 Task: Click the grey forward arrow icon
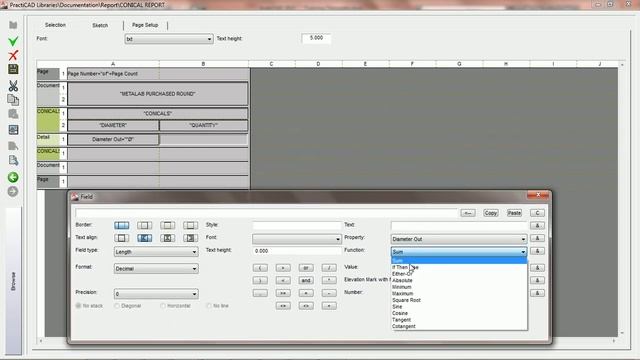coord(13,191)
